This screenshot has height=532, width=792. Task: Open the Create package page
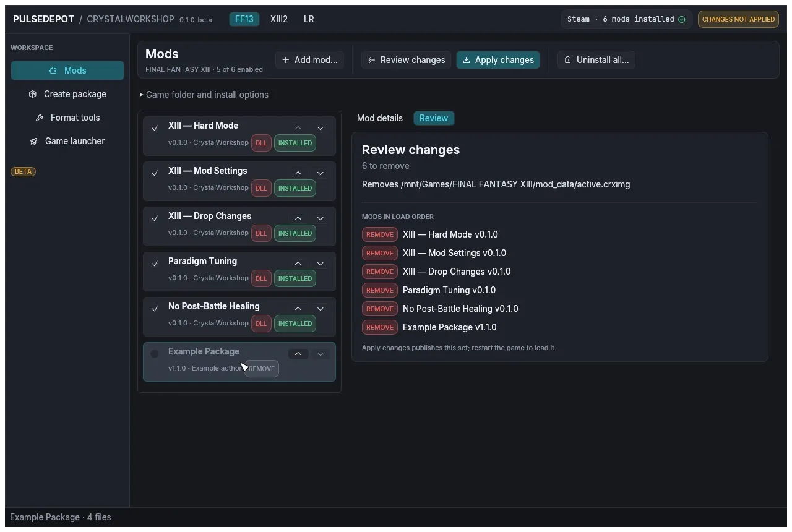click(67, 94)
